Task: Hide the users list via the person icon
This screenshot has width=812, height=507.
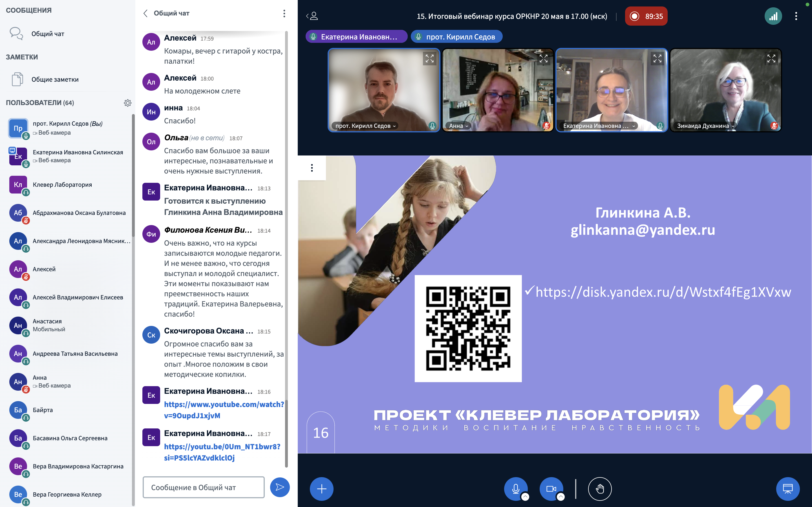Action: tap(312, 16)
